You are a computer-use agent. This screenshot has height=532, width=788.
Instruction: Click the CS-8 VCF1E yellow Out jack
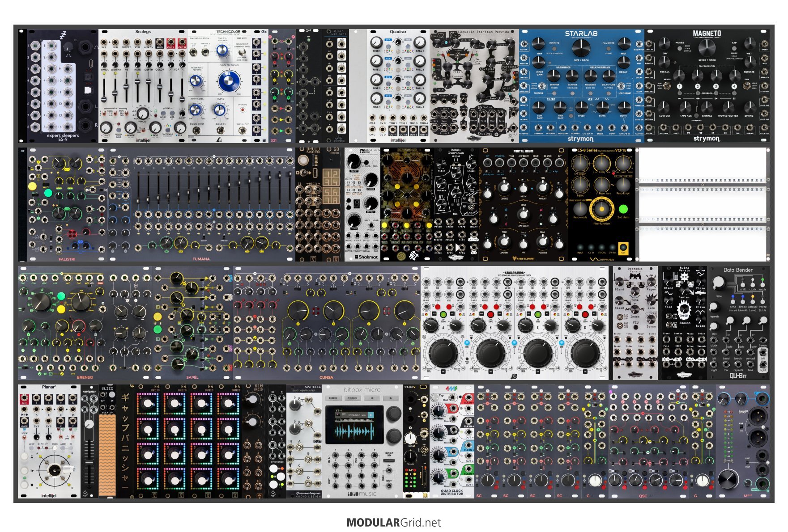pyautogui.click(x=623, y=248)
